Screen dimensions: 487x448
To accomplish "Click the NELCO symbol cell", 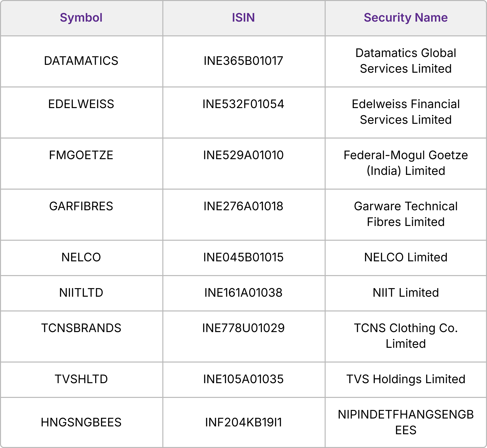I will pos(81,257).
